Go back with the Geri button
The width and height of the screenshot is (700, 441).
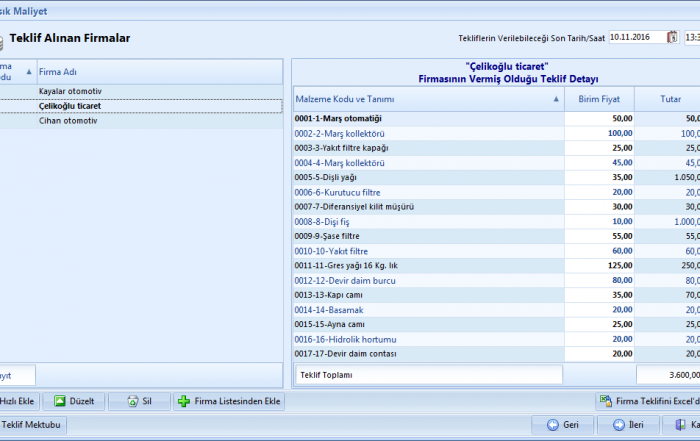(x=561, y=425)
